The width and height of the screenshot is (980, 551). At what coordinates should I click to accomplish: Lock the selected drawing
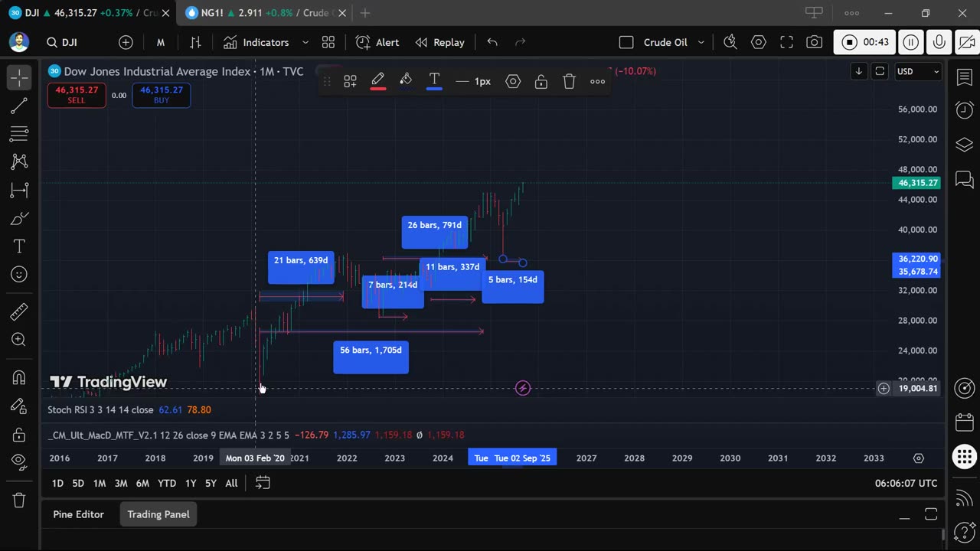[x=541, y=81]
